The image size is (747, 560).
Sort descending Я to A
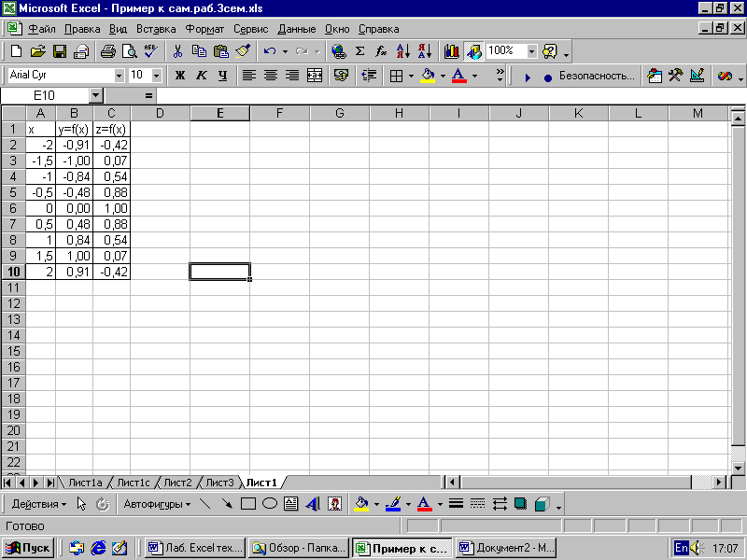(425, 51)
